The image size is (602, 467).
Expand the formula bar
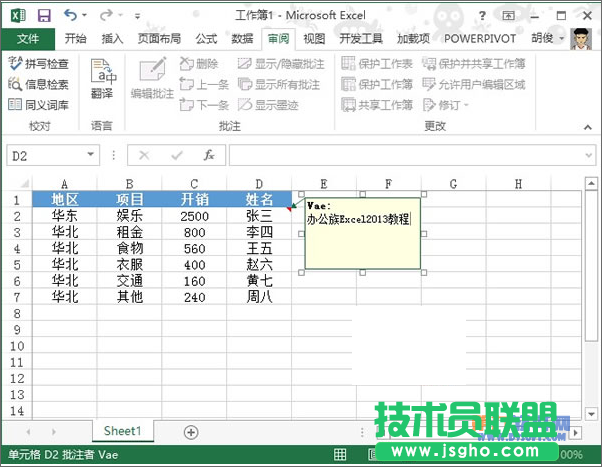[589, 155]
